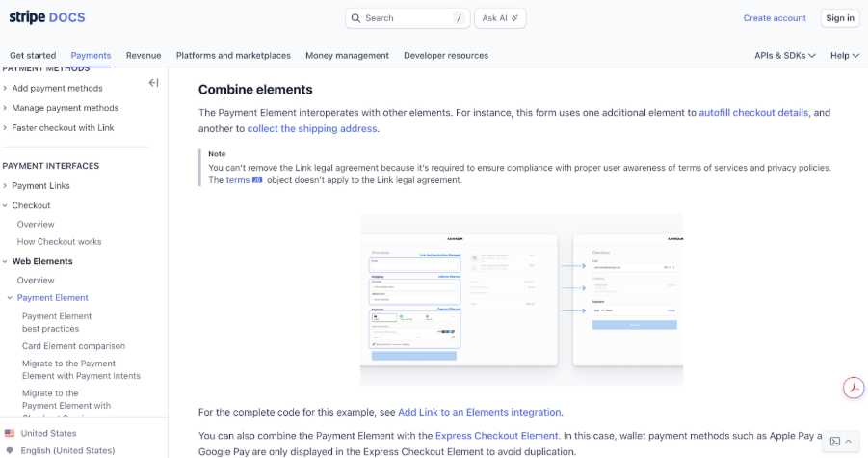Open the terminal shell icon at bottom right
The height and width of the screenshot is (458, 868).
pyautogui.click(x=835, y=442)
